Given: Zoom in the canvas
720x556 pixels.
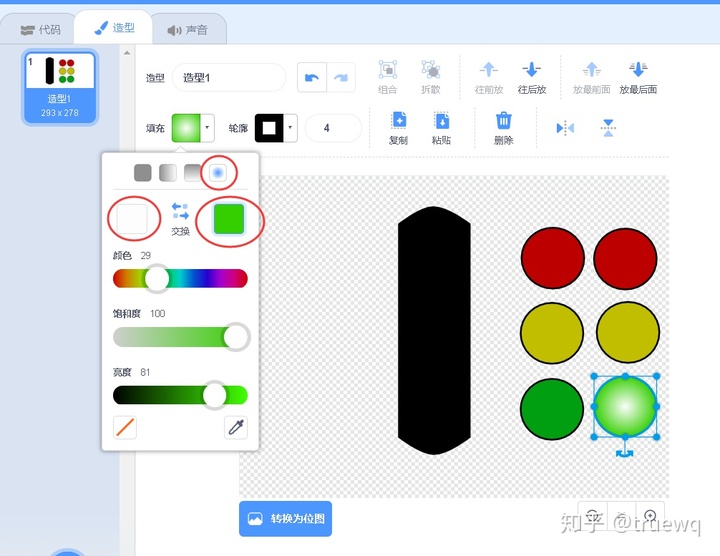Looking at the screenshot, I should [x=650, y=517].
